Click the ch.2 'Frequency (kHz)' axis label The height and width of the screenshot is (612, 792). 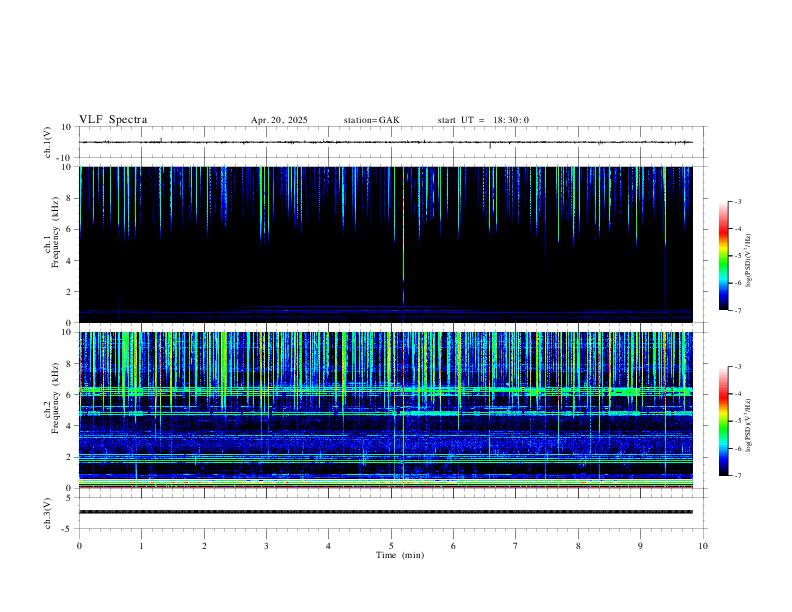tap(55, 398)
